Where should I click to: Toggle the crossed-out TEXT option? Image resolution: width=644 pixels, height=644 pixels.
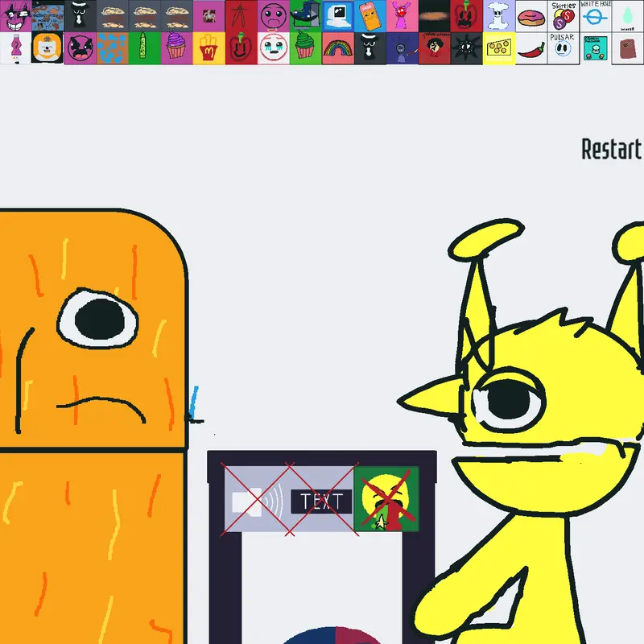pyautogui.click(x=321, y=501)
